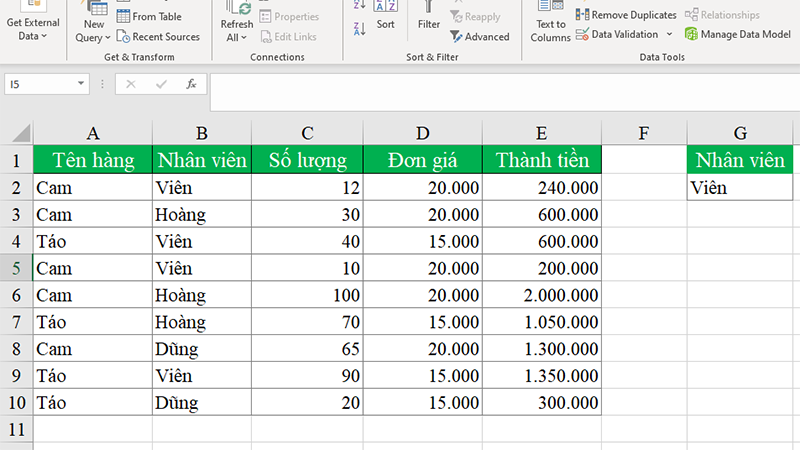This screenshot has height=450, width=800.
Task: Select cell G2 containing Viên
Action: point(740,187)
